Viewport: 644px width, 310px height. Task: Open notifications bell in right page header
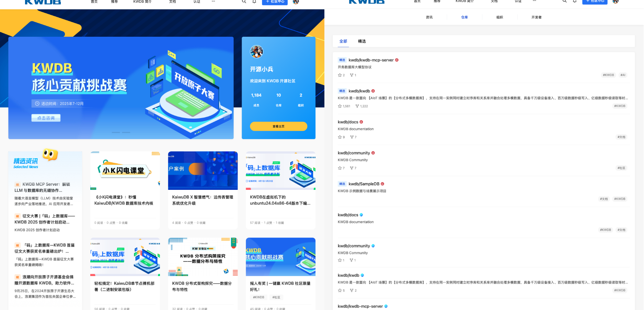point(574,2)
